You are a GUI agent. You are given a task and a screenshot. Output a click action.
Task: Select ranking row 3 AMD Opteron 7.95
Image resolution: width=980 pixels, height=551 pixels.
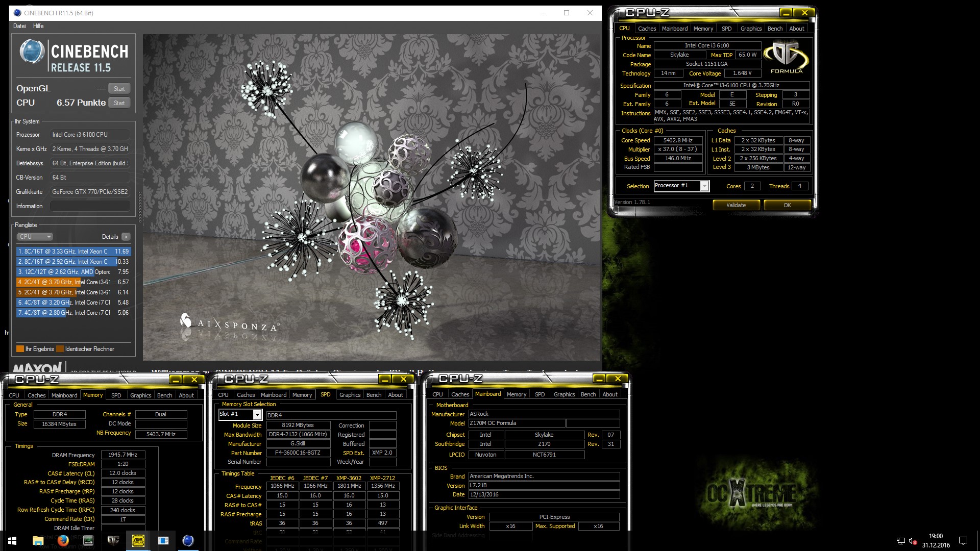pos(73,272)
